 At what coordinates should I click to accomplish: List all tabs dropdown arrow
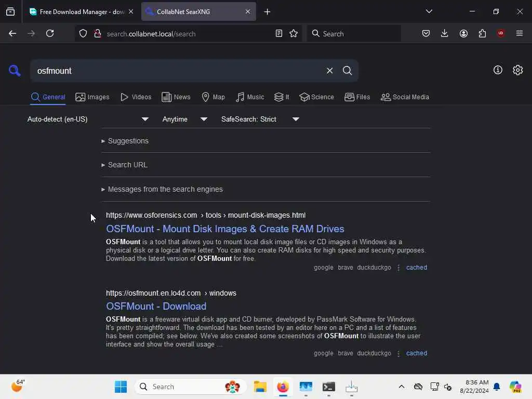tap(429, 11)
